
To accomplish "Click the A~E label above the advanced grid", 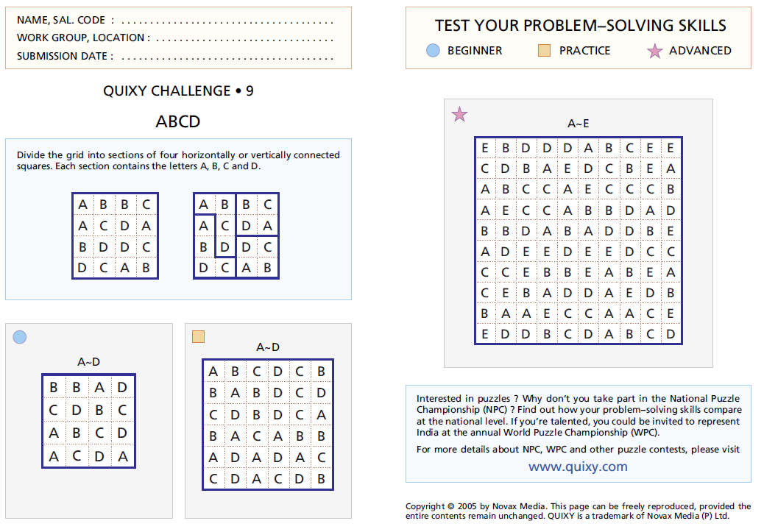I will [x=578, y=124].
